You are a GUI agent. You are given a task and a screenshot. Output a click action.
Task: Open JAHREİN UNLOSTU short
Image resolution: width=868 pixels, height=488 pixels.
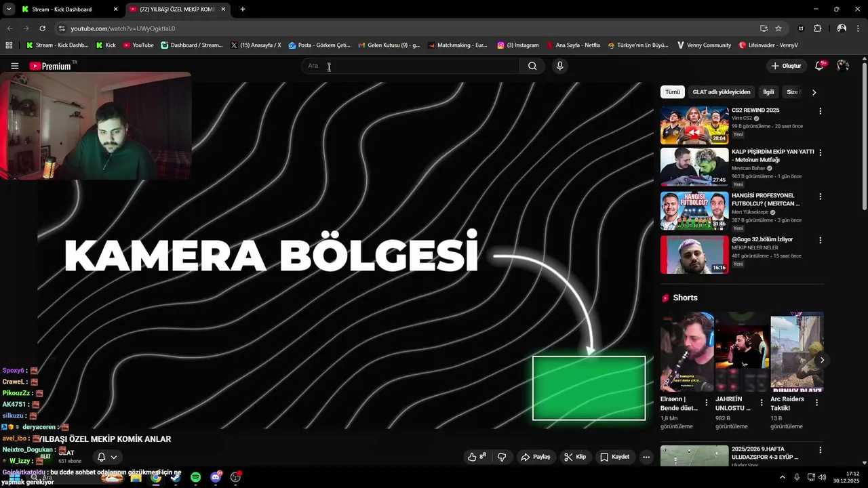(x=742, y=351)
